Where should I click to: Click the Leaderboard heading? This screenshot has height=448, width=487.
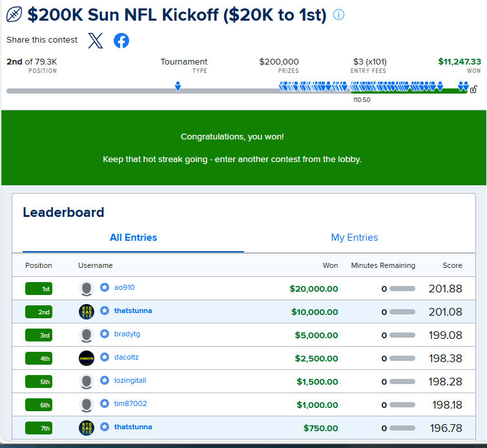tap(63, 212)
